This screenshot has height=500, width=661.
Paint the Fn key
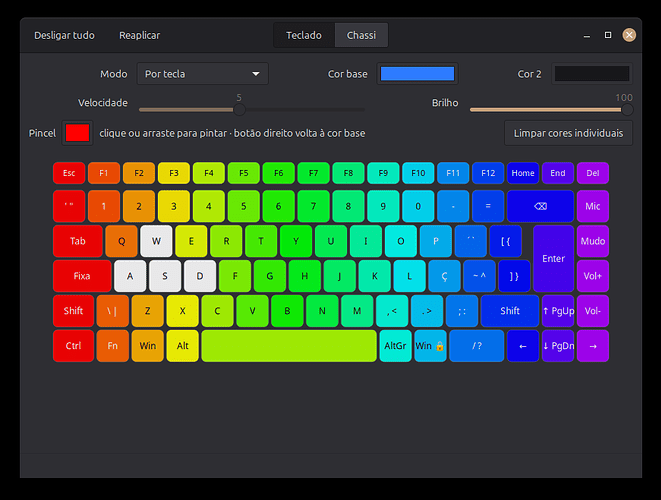click(113, 346)
